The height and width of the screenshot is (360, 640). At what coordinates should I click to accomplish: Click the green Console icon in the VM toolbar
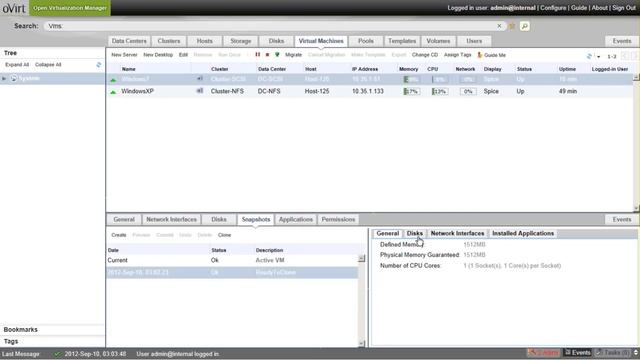tap(277, 55)
